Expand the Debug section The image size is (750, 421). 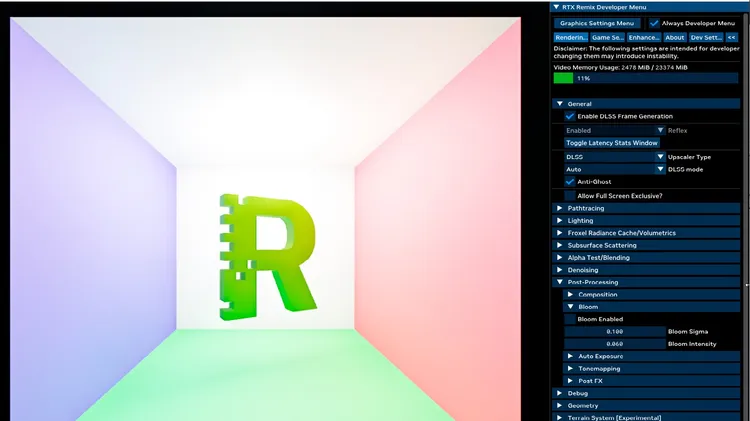coord(648,393)
